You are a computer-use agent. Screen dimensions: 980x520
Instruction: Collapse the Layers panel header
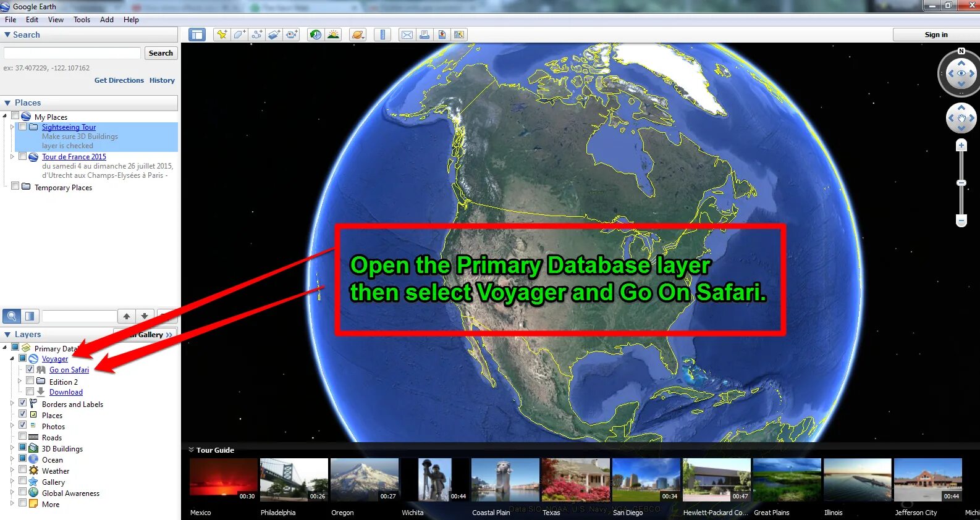pos(7,335)
